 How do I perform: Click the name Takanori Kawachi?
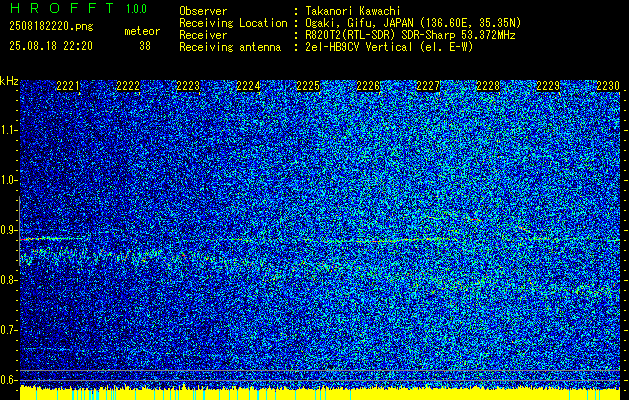tap(353, 11)
